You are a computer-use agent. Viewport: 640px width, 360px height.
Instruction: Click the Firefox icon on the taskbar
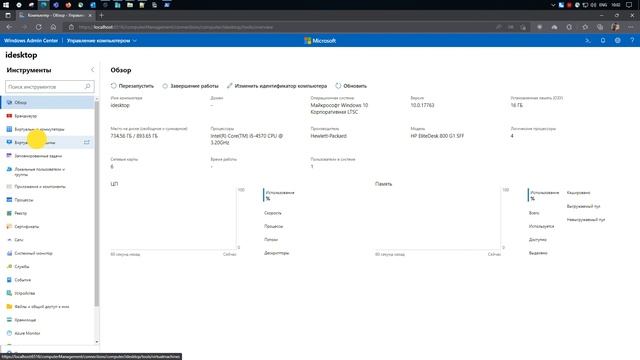(68, 5)
